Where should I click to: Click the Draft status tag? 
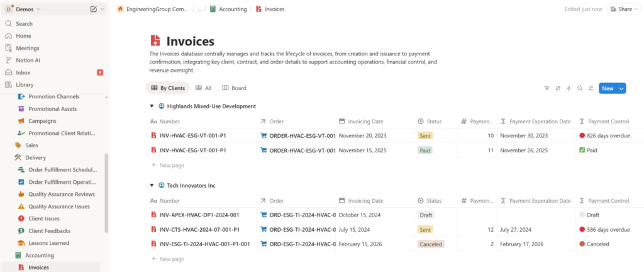point(426,215)
